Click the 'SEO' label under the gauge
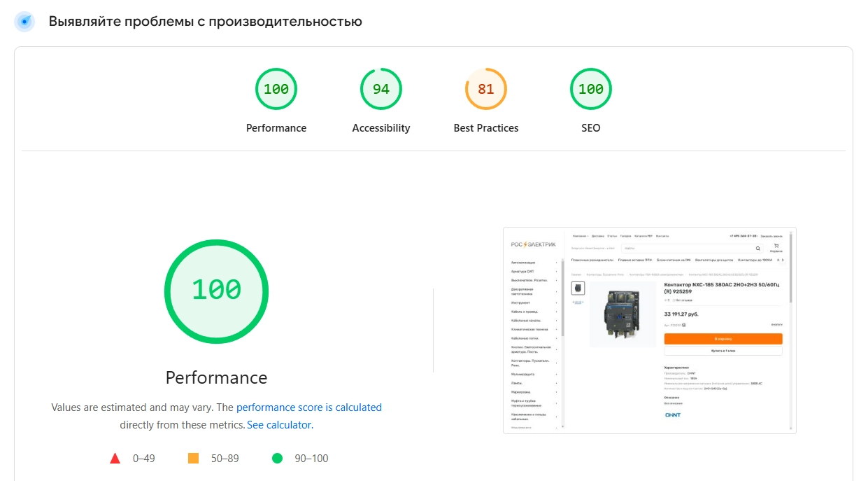The width and height of the screenshot is (868, 481). click(591, 128)
